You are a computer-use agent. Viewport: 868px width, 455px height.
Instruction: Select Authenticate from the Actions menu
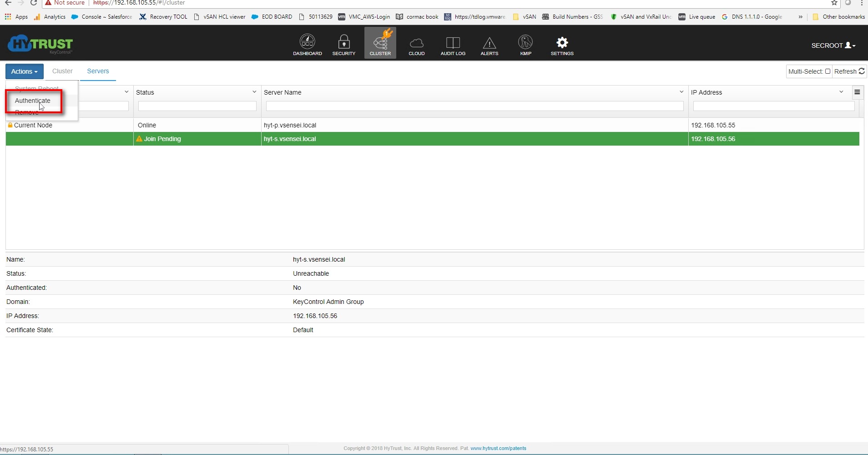(33, 101)
